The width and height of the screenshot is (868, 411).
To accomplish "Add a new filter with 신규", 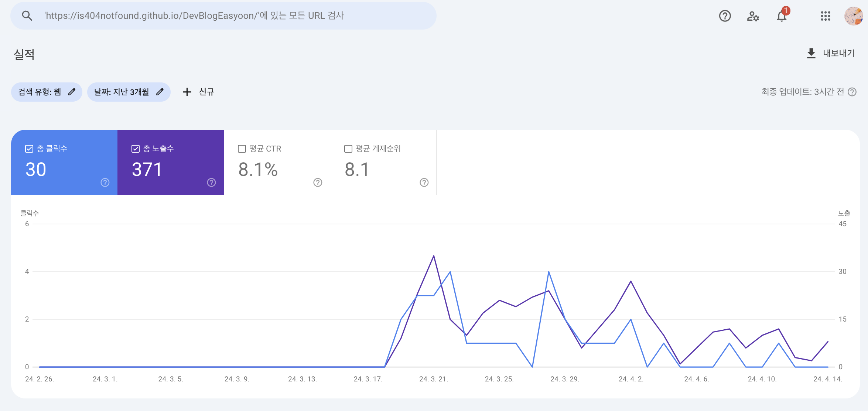I will [198, 92].
